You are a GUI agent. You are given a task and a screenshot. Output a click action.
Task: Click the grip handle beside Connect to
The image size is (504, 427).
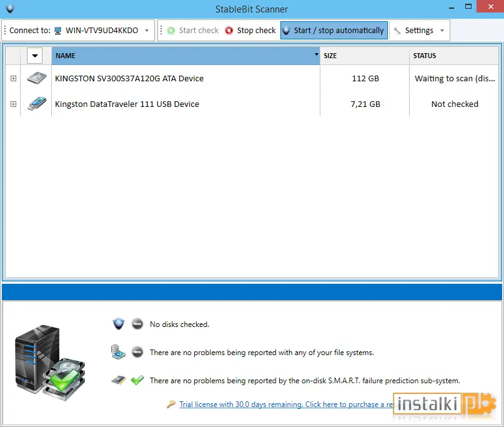5,30
